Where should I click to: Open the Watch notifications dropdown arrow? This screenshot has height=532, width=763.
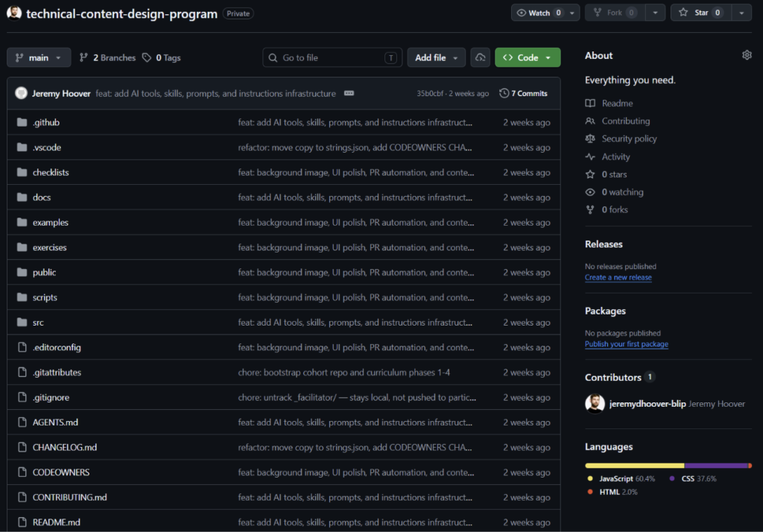pos(572,13)
